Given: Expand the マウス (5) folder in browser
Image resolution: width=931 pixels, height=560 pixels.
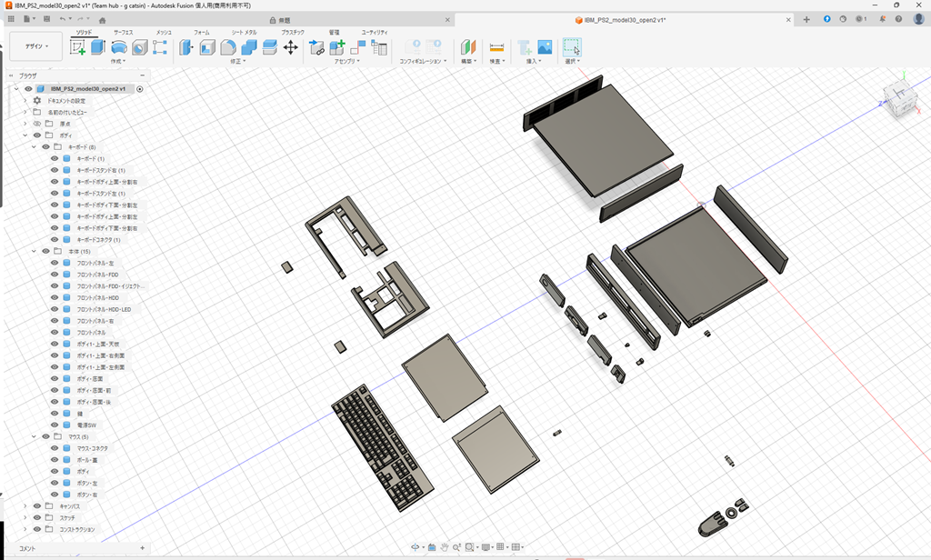Looking at the screenshot, I should [x=33, y=436].
